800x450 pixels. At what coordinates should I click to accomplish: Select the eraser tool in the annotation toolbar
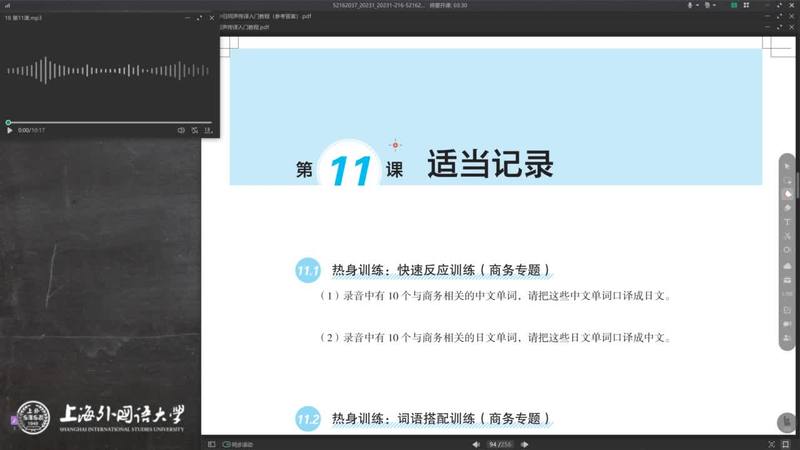tap(788, 207)
